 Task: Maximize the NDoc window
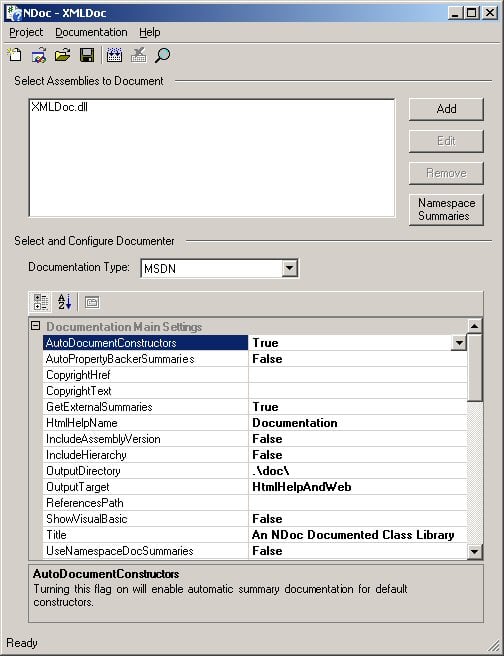pos(471,13)
